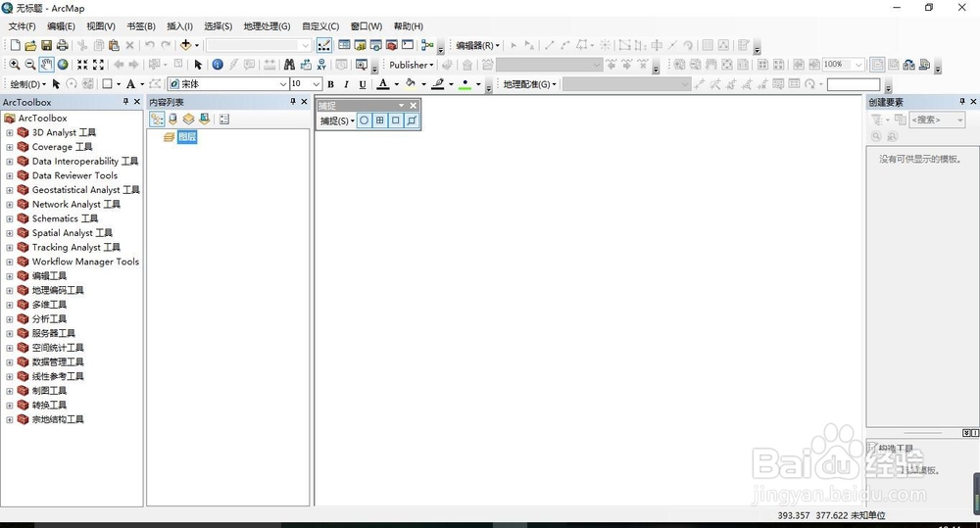Select the Zoom Out tool
The width and height of the screenshot is (980, 528).
click(30, 65)
